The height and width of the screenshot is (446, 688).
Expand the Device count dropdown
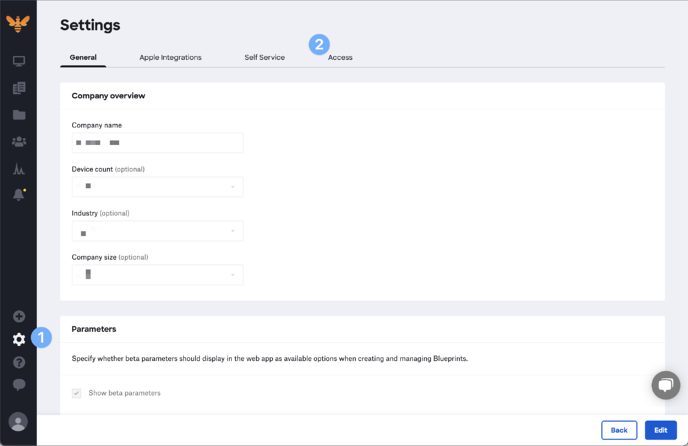pos(158,187)
